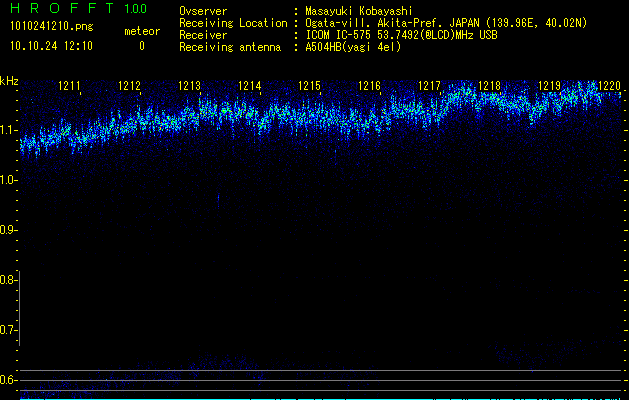Click the kHz axis unit label

tap(9, 81)
